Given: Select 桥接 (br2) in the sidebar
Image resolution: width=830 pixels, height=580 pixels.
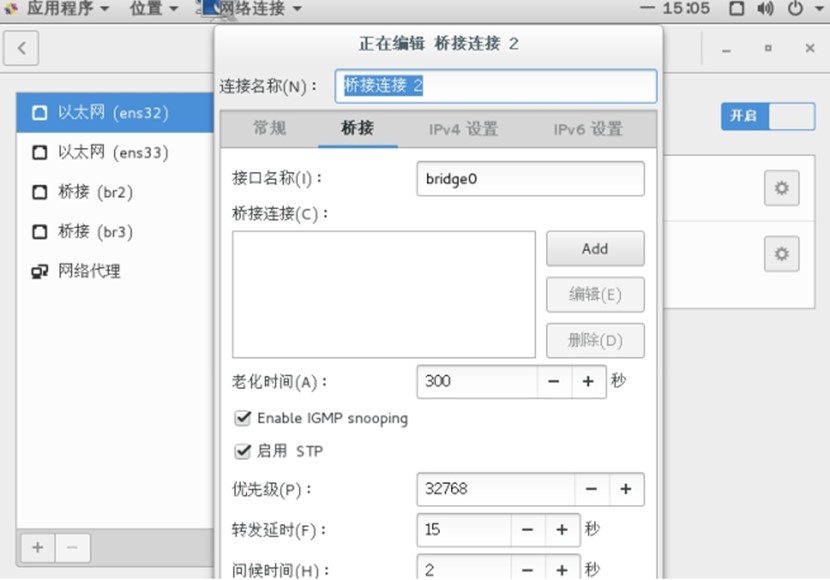Looking at the screenshot, I should point(95,192).
